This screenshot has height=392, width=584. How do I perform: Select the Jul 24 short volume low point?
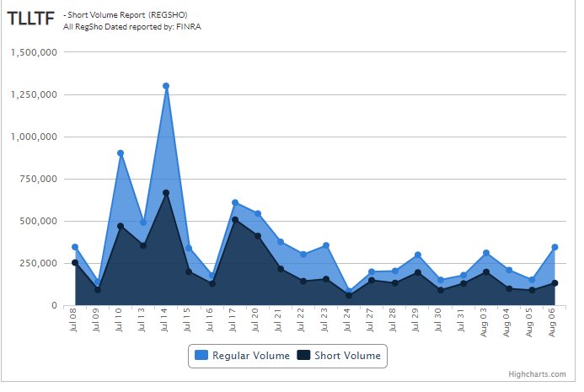[x=349, y=295]
